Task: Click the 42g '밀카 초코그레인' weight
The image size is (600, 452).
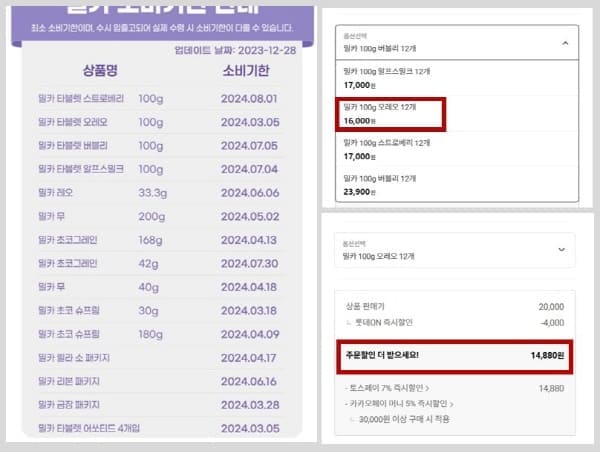Action: point(148,264)
